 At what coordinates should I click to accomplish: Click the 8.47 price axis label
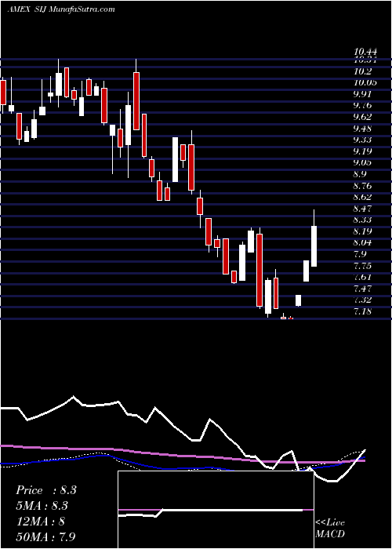coord(364,209)
